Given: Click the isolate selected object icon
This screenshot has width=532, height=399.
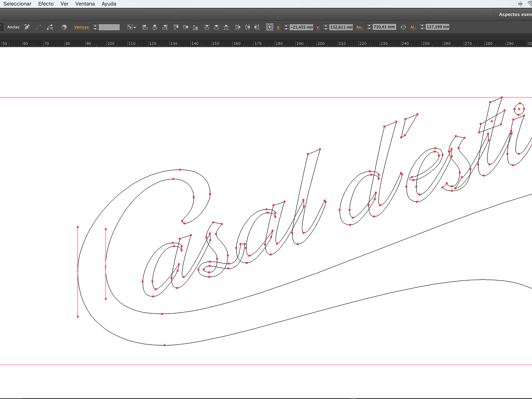Looking at the screenshot, I should click(x=64, y=27).
